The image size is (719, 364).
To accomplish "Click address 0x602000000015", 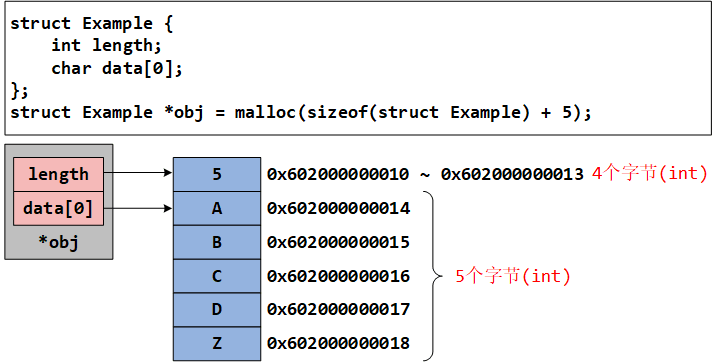I will tap(338, 242).
